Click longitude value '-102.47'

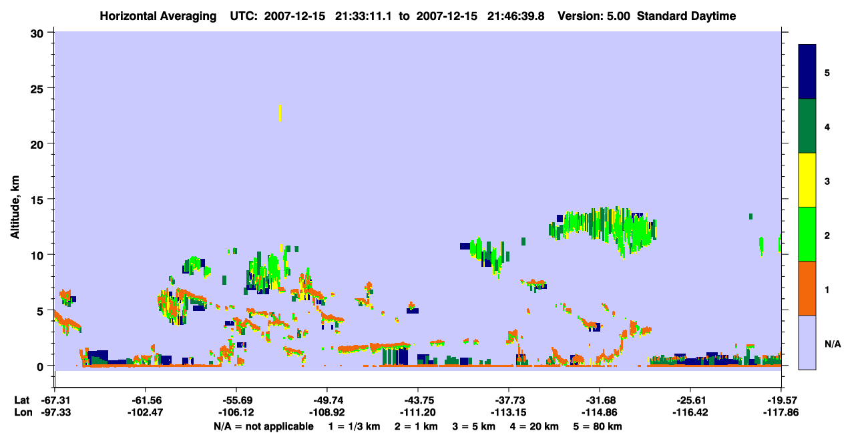tap(146, 412)
